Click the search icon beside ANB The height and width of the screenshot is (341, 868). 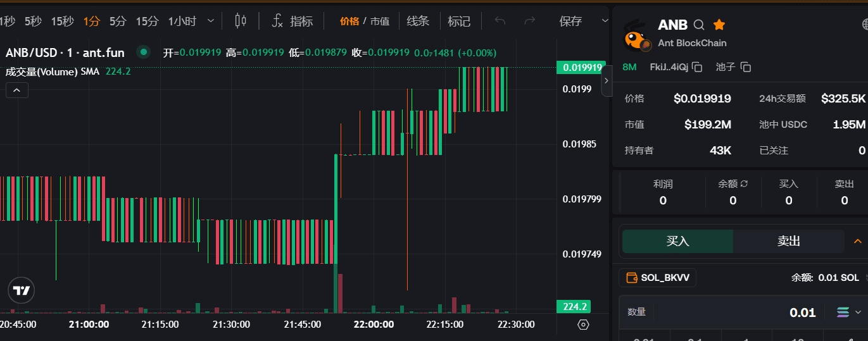point(699,25)
